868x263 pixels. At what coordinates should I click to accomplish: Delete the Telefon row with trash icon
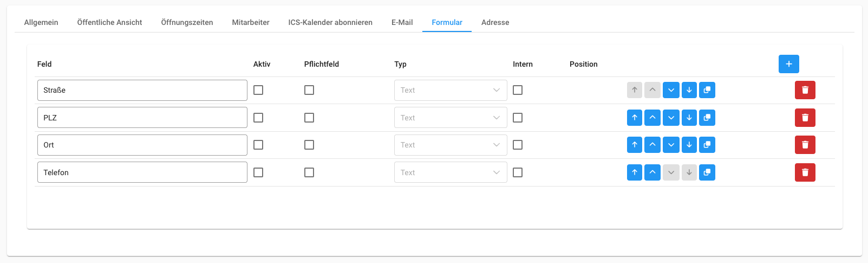click(x=805, y=172)
